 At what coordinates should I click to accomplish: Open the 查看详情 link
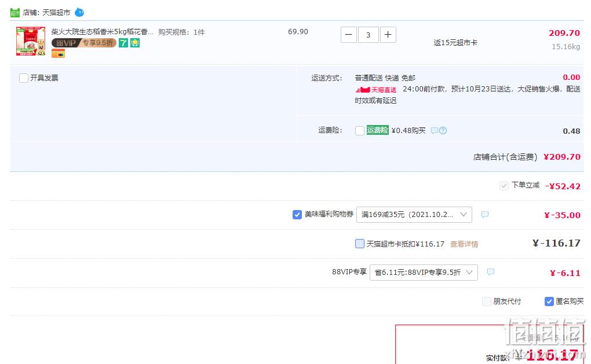coord(464,244)
